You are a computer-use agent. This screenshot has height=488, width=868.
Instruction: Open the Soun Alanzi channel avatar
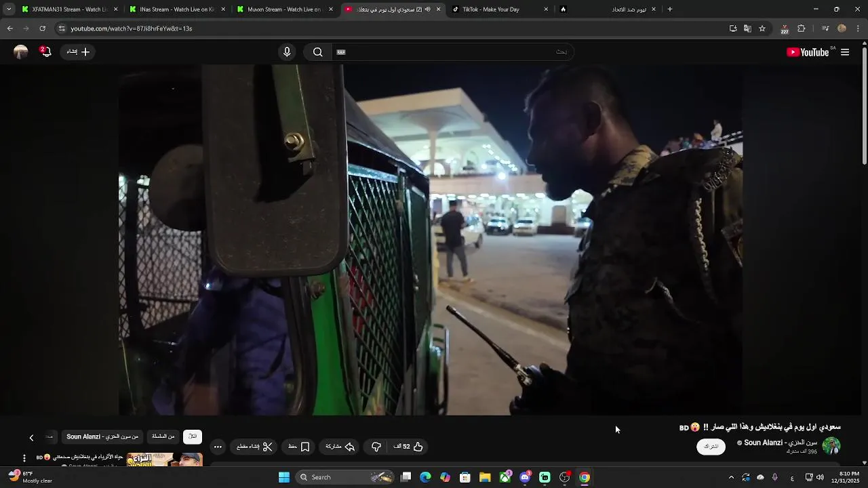click(831, 446)
